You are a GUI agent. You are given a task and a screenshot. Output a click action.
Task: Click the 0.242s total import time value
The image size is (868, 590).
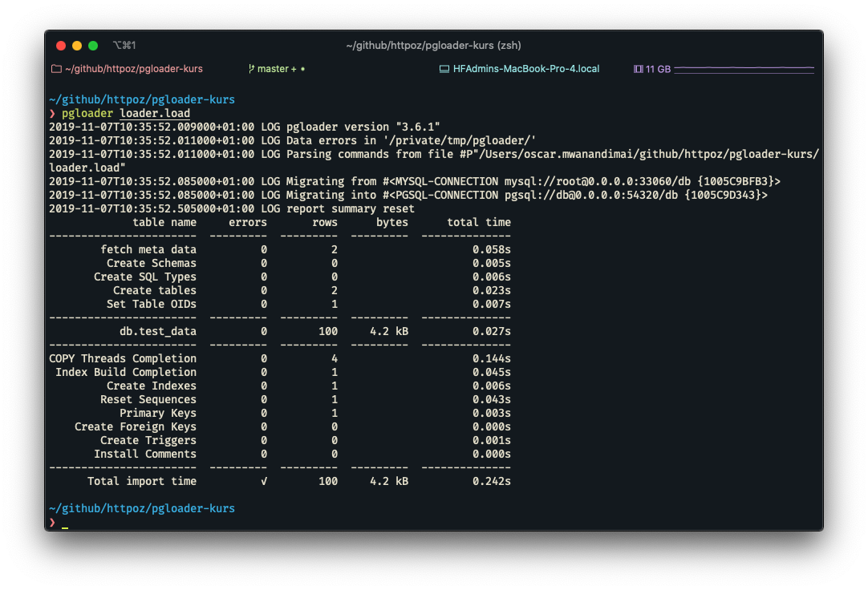pyautogui.click(x=492, y=481)
